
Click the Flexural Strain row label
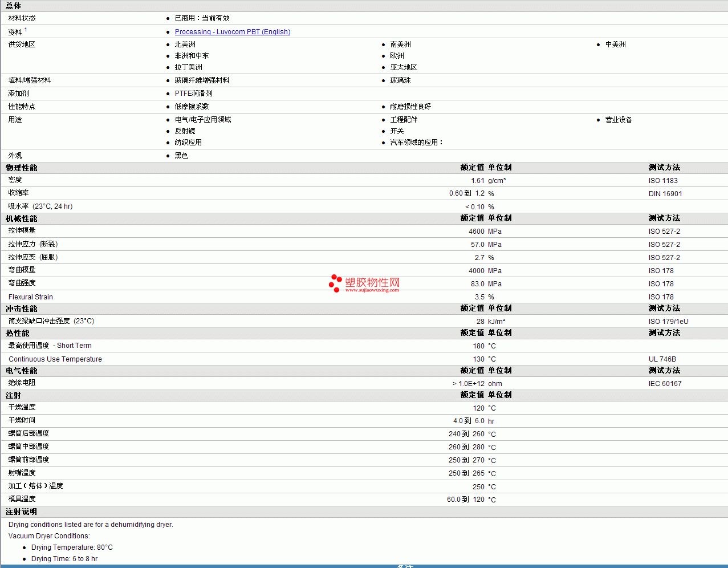[31, 297]
